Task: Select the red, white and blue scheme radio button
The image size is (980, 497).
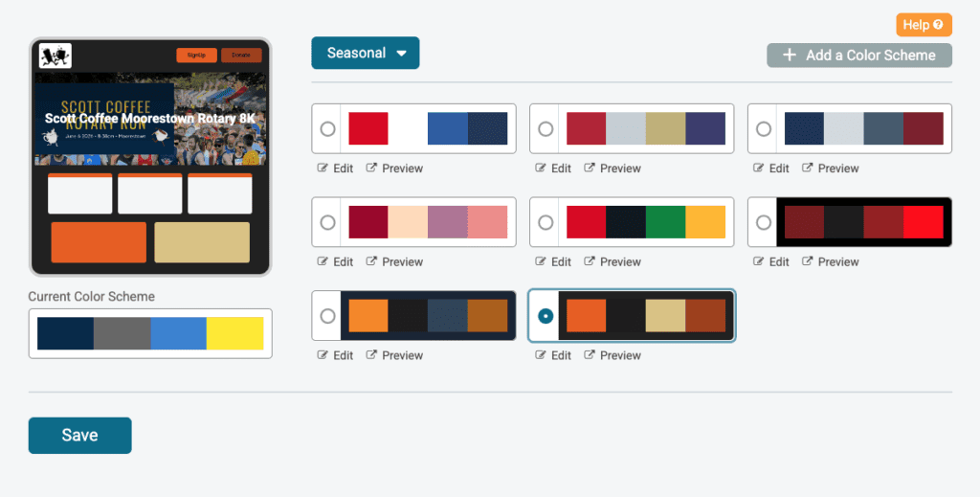Action: tap(327, 128)
